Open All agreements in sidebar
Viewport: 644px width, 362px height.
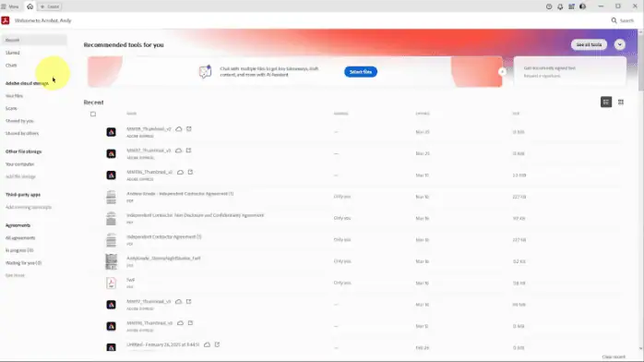pos(20,238)
